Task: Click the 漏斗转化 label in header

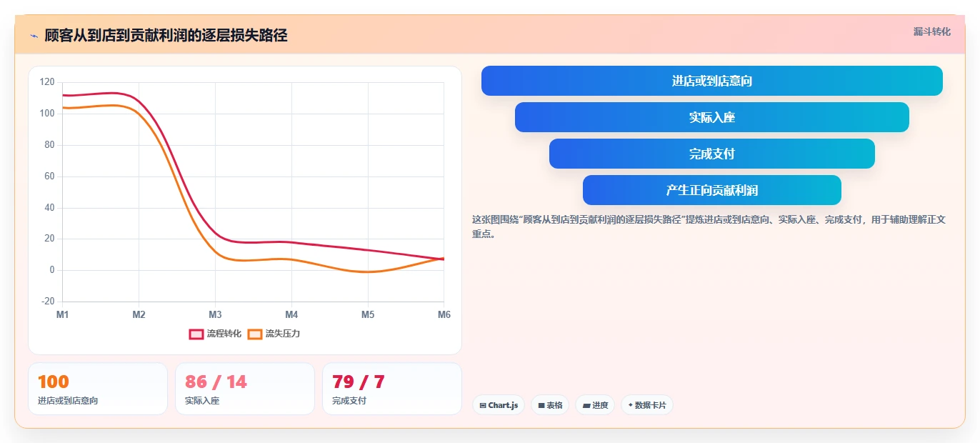Action: click(932, 31)
